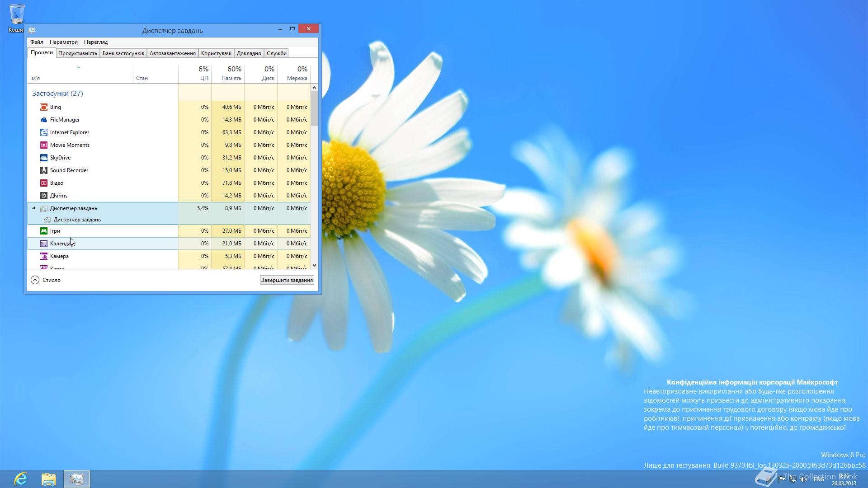Sort by the Пам'ять column header

(x=228, y=74)
